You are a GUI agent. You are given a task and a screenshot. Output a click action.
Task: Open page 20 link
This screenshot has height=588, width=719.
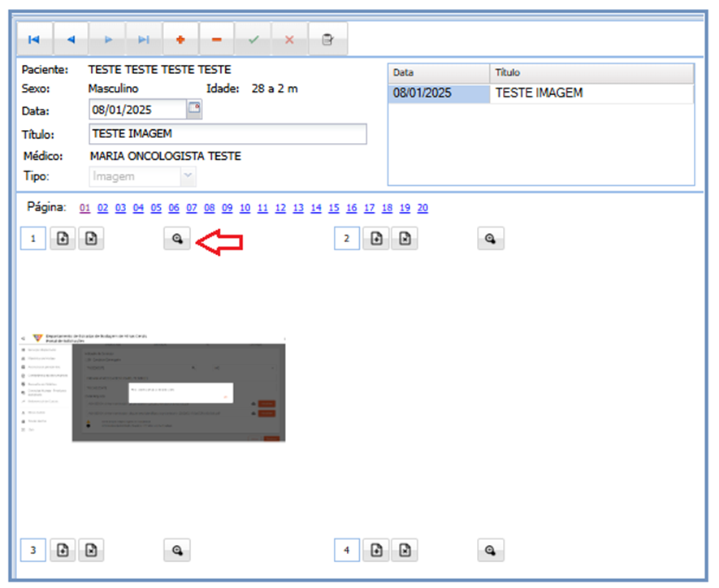coord(422,208)
